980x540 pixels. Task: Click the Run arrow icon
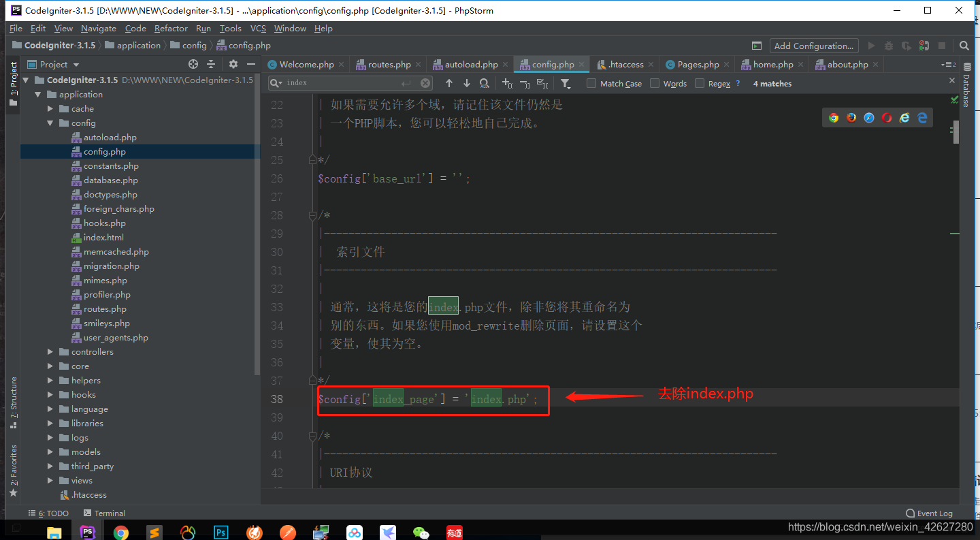point(871,46)
